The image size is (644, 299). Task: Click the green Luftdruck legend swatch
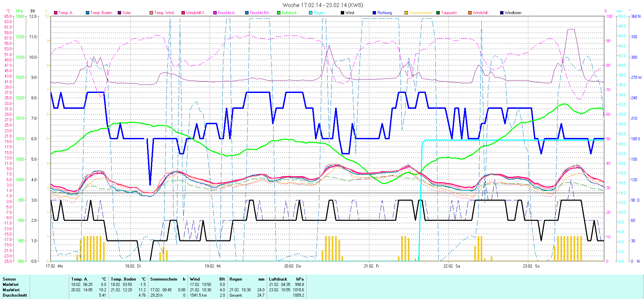pos(279,13)
